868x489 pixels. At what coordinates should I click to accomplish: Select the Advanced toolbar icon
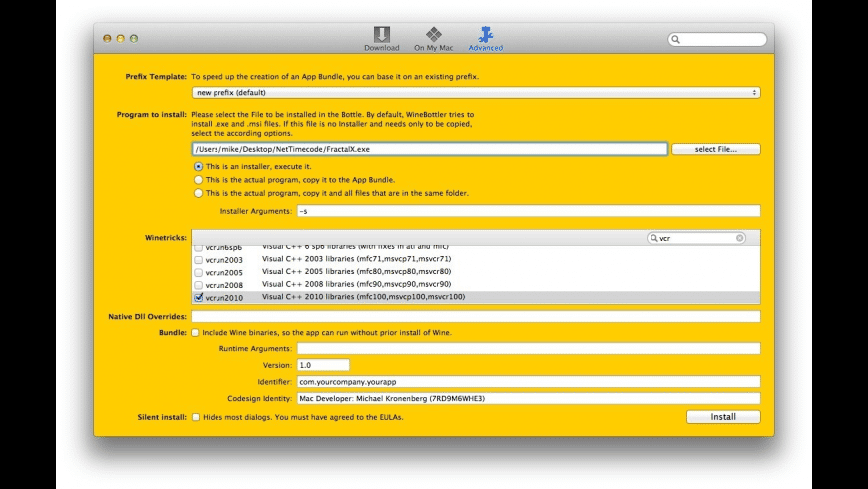(x=486, y=39)
